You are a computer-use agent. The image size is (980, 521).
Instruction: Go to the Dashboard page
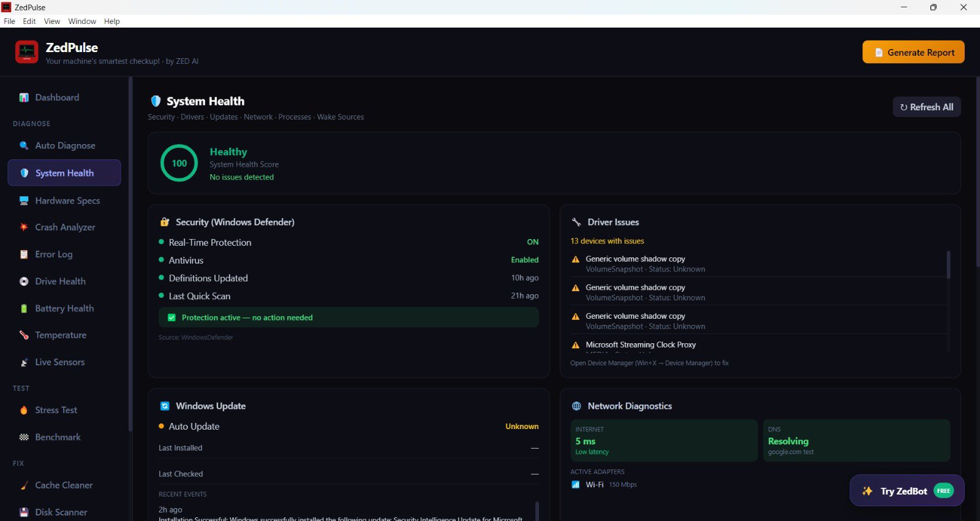coord(64,97)
